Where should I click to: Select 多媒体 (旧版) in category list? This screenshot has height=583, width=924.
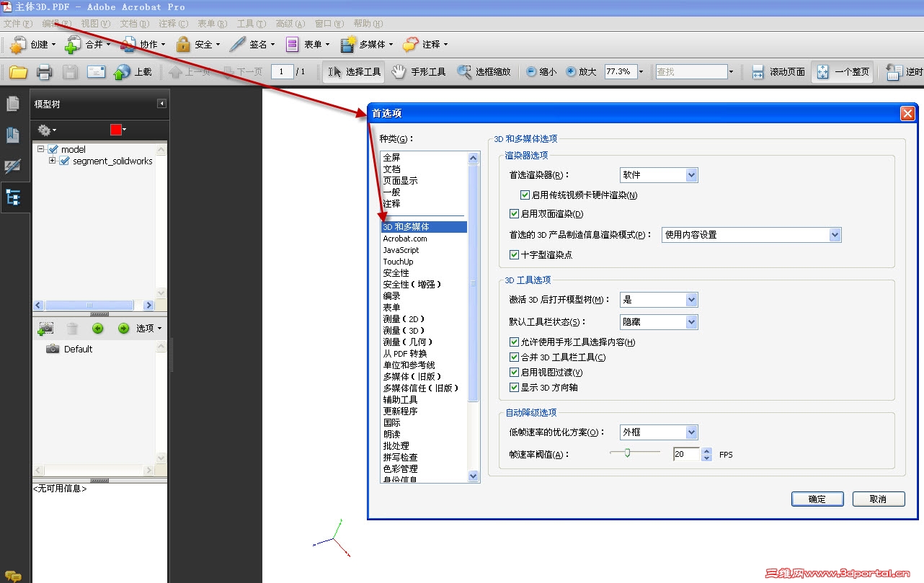[424, 377]
